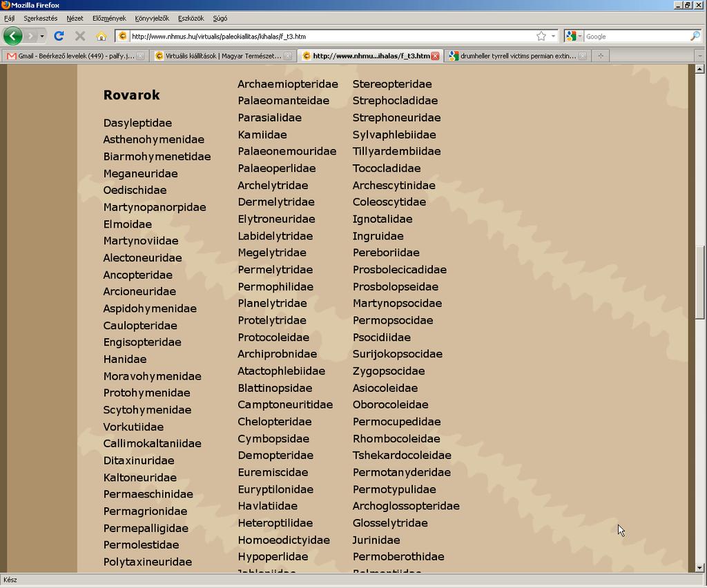This screenshot has height=588, width=707.
Task: Open the Súgó menu
Action: (220, 19)
